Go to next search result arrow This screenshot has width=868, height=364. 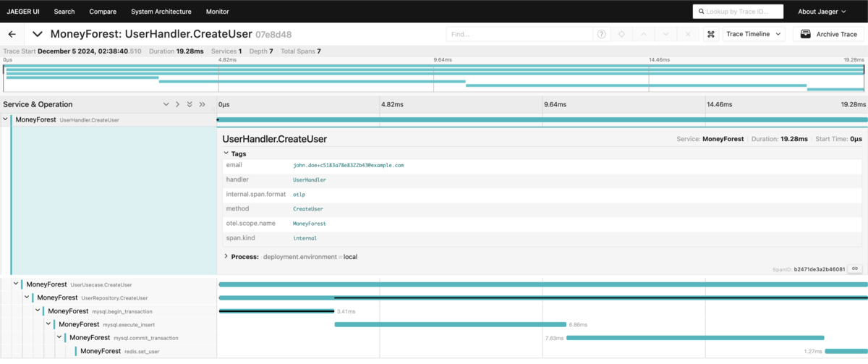point(666,34)
